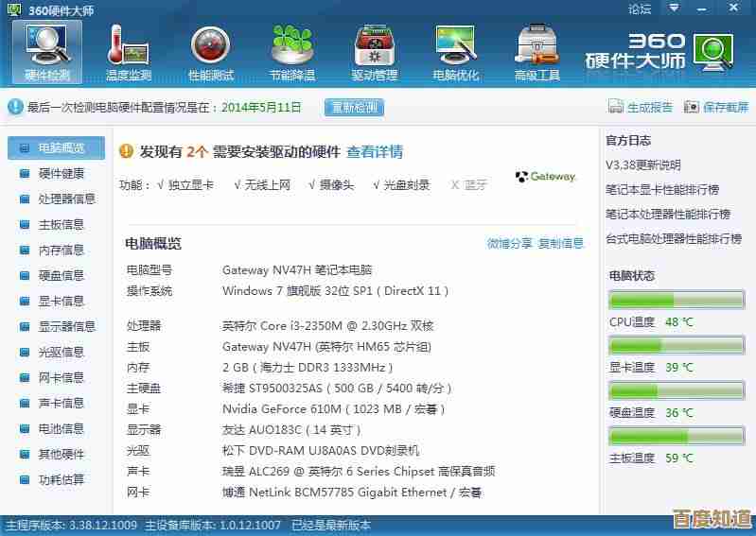Click the icon beside 显卡信息

pos(24,301)
